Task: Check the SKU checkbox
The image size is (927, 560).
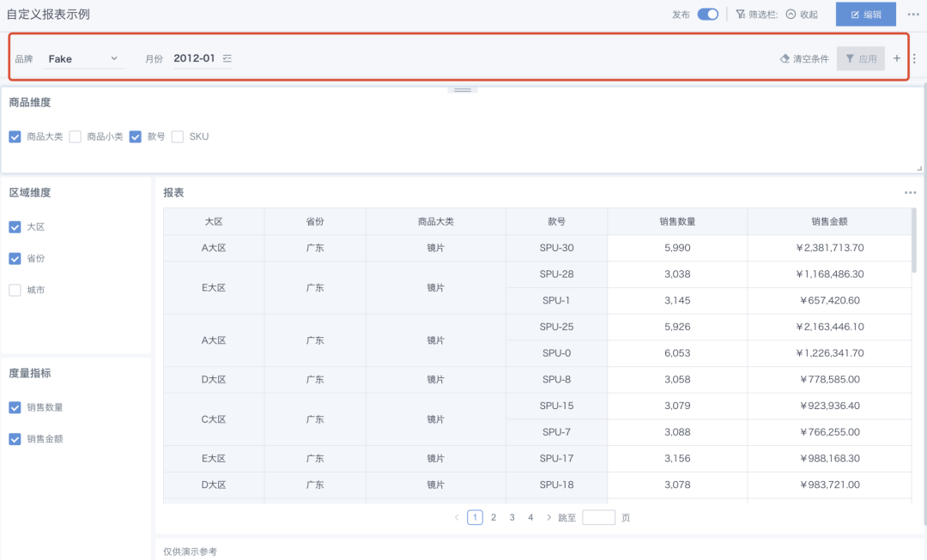Action: (x=178, y=136)
